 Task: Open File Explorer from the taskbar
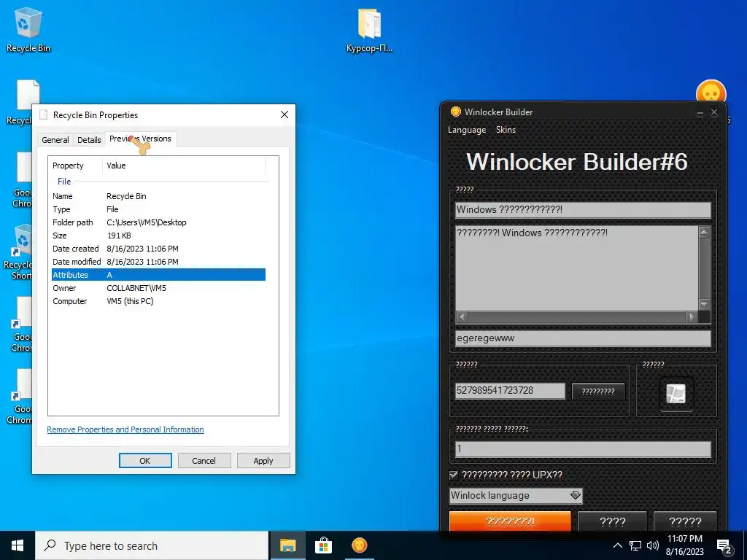(x=287, y=545)
